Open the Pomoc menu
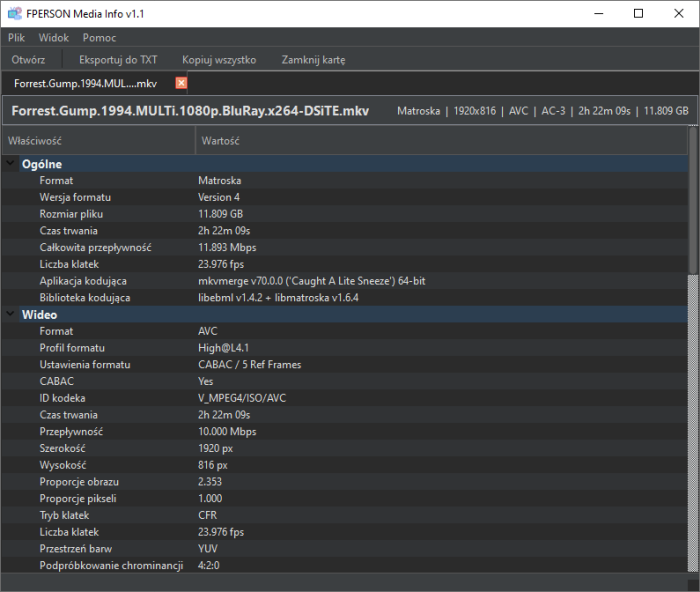Image resolution: width=700 pixels, height=592 pixels. [99, 38]
